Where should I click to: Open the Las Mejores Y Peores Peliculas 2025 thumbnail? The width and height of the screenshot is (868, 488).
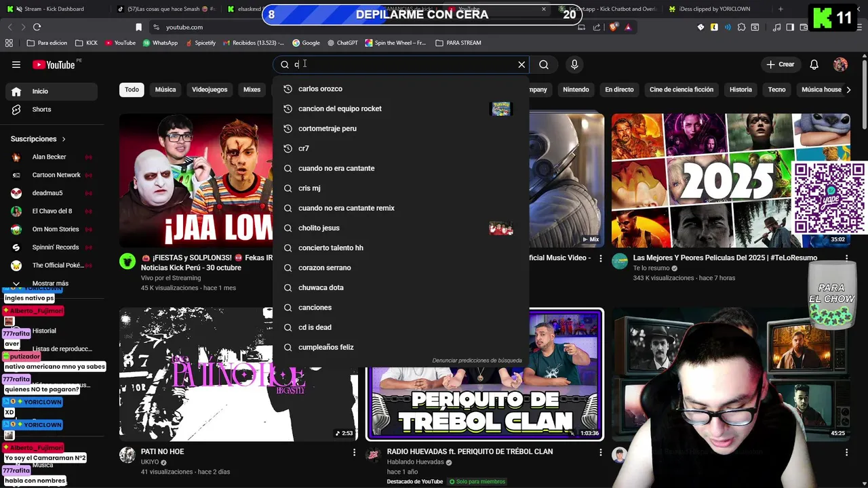coord(730,180)
